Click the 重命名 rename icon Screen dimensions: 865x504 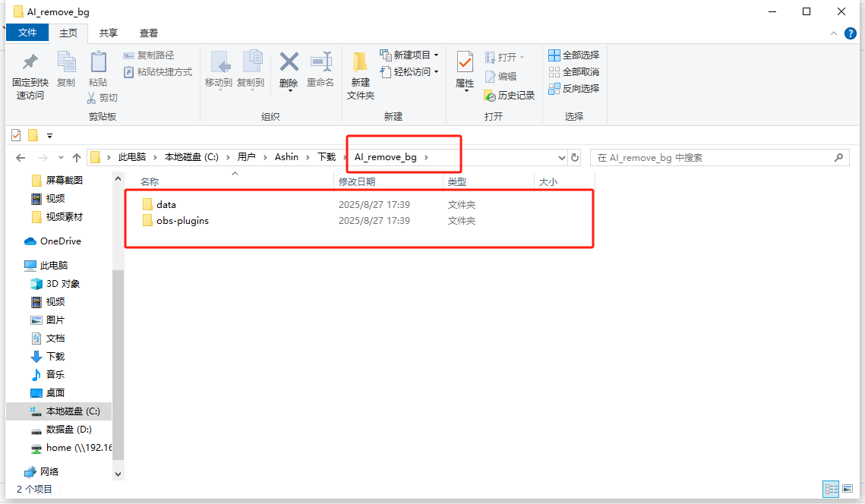coord(320,62)
